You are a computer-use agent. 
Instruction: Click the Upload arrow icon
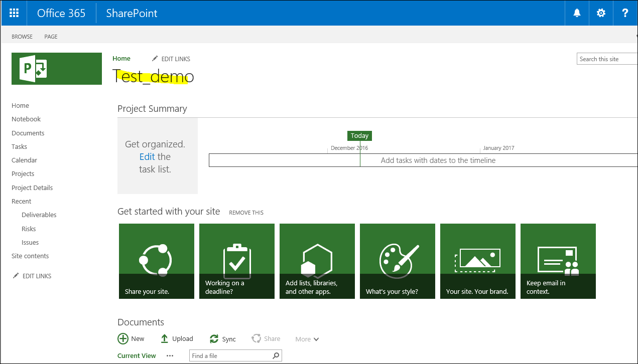click(164, 338)
